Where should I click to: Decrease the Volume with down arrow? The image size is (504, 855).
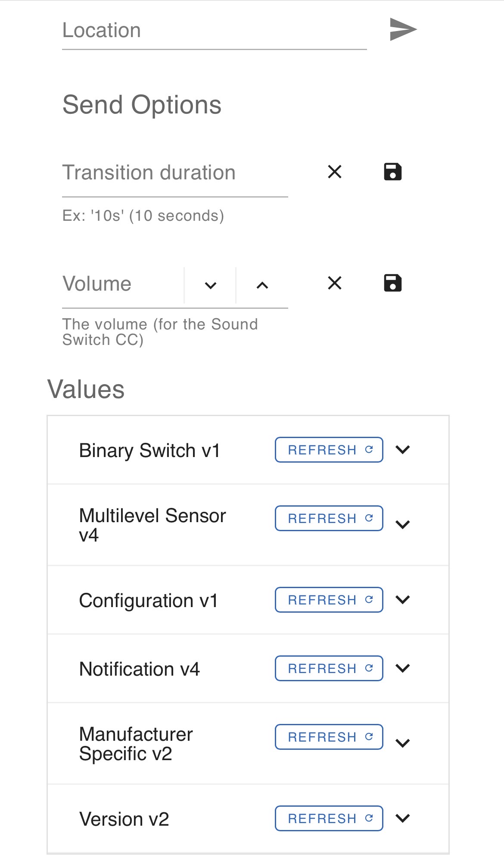point(210,285)
